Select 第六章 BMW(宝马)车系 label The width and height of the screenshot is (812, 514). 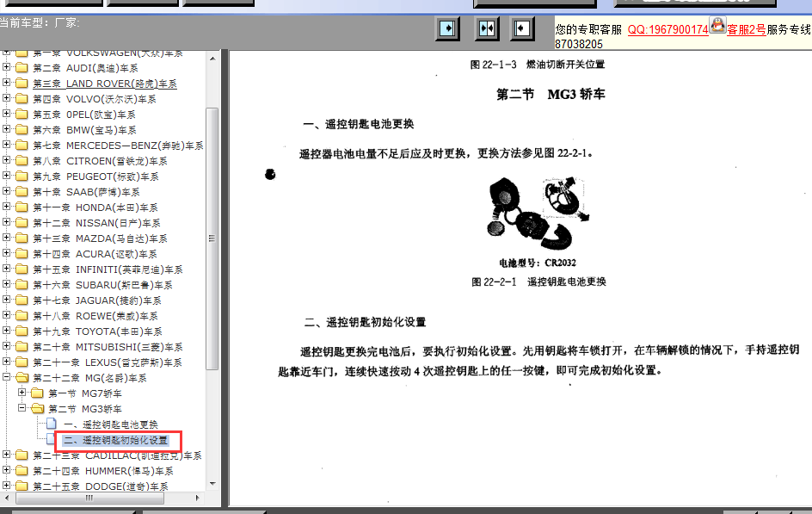(x=85, y=130)
